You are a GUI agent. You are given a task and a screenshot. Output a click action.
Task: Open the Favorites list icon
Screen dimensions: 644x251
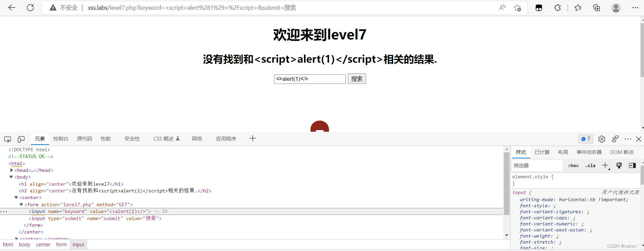click(x=578, y=8)
